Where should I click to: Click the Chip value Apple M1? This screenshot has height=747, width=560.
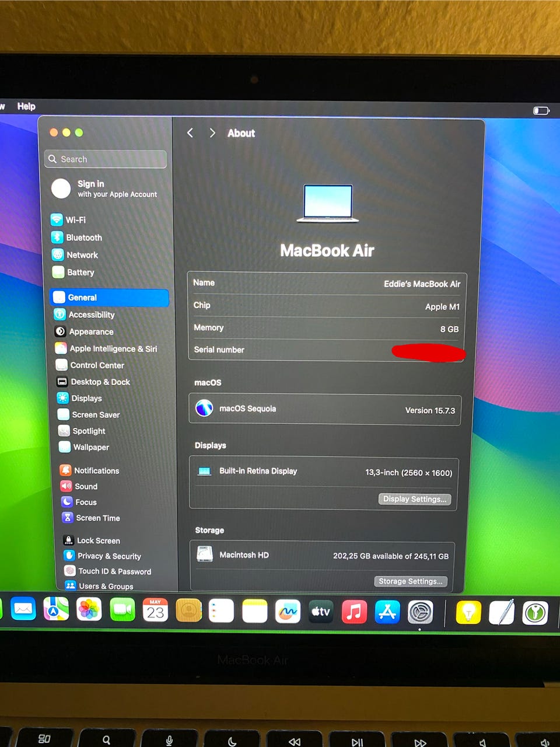click(442, 307)
